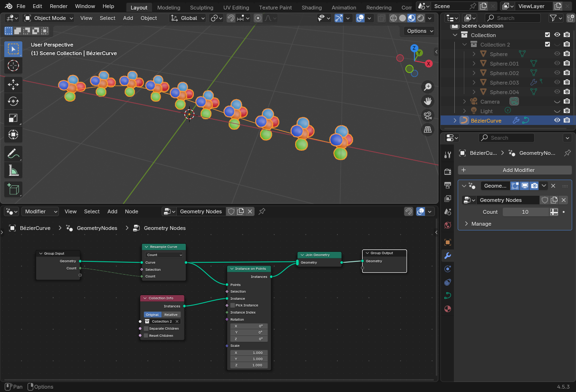The height and width of the screenshot is (392, 576).
Task: Click the properties editor Search field
Action: (506, 138)
